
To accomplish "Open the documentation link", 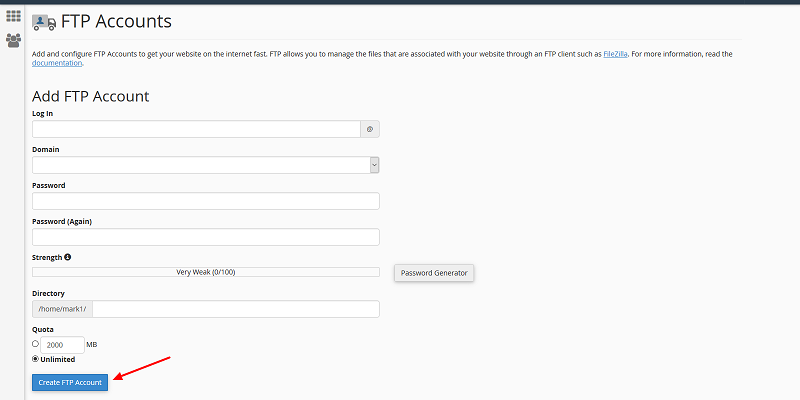I will point(57,63).
